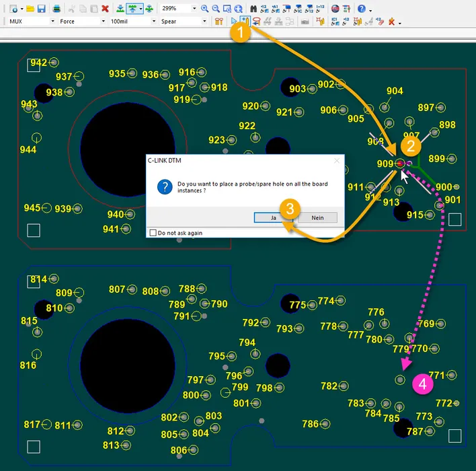This screenshot has height=471, width=476.
Task: Open the blue question mark help
Action: [361, 9]
